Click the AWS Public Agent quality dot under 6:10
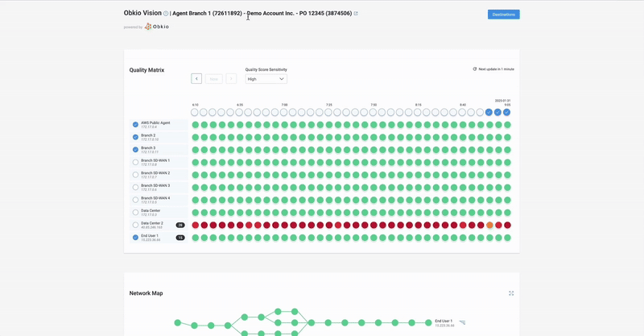 (196, 125)
